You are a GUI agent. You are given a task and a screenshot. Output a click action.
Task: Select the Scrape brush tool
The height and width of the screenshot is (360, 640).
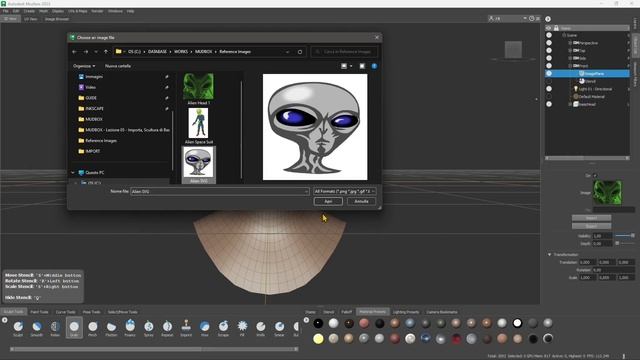(223, 327)
